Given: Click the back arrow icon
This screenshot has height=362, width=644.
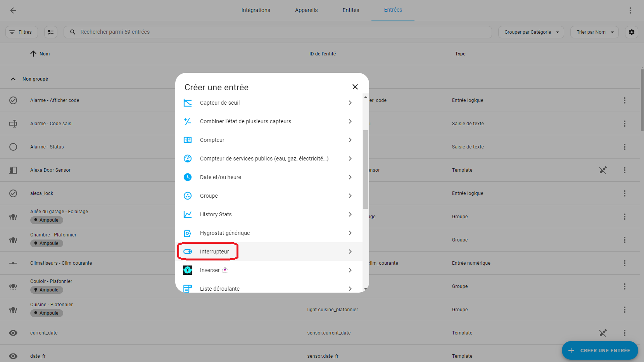Looking at the screenshot, I should (13, 10).
